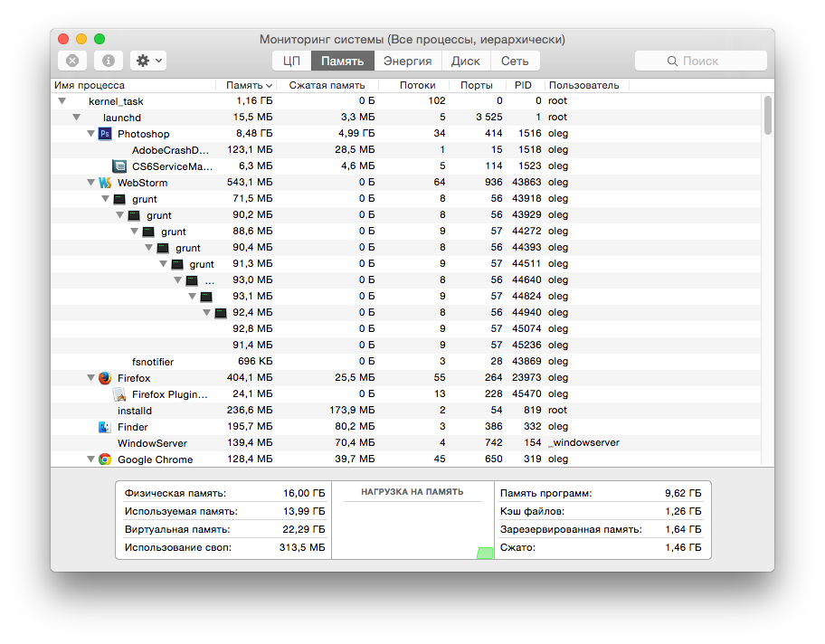Screen dimensions: 825x644
Task: Click the Photoshop app icon
Action: pyautogui.click(x=105, y=134)
